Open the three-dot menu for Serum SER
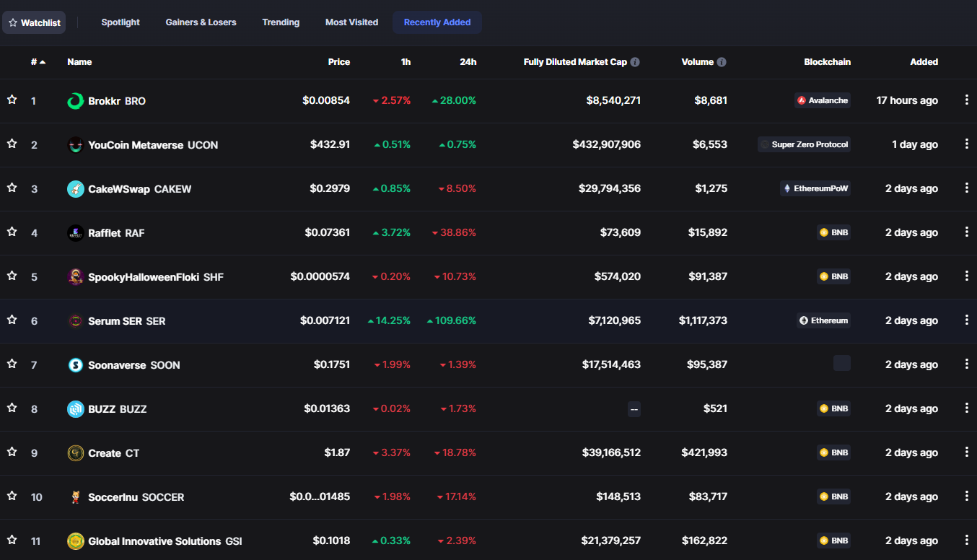 pyautogui.click(x=967, y=320)
